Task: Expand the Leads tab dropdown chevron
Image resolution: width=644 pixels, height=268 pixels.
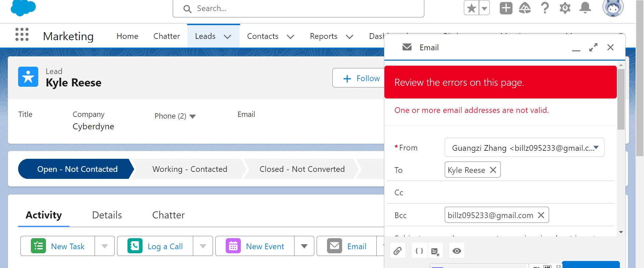Action: (x=227, y=37)
